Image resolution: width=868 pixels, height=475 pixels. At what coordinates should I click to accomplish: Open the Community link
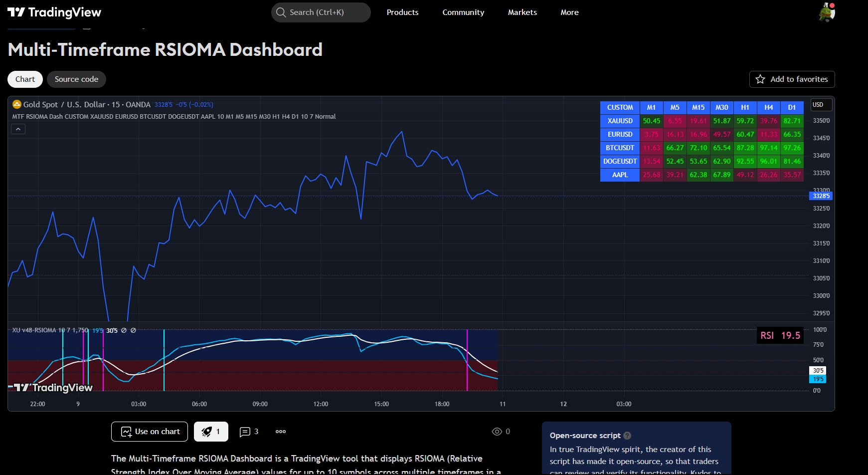point(463,12)
